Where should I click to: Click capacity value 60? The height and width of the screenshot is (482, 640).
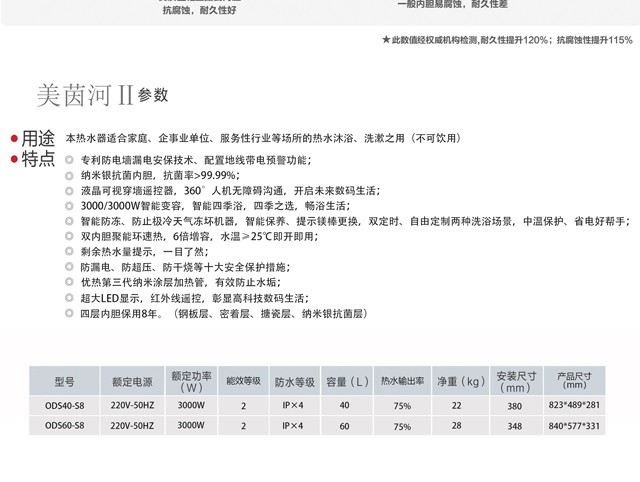point(344,426)
